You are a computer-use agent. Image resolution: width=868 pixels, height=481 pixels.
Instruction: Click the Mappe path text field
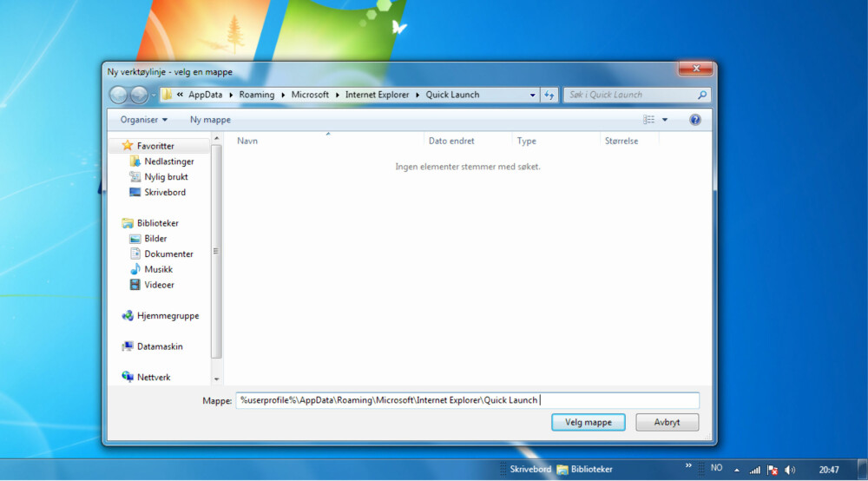click(x=467, y=400)
